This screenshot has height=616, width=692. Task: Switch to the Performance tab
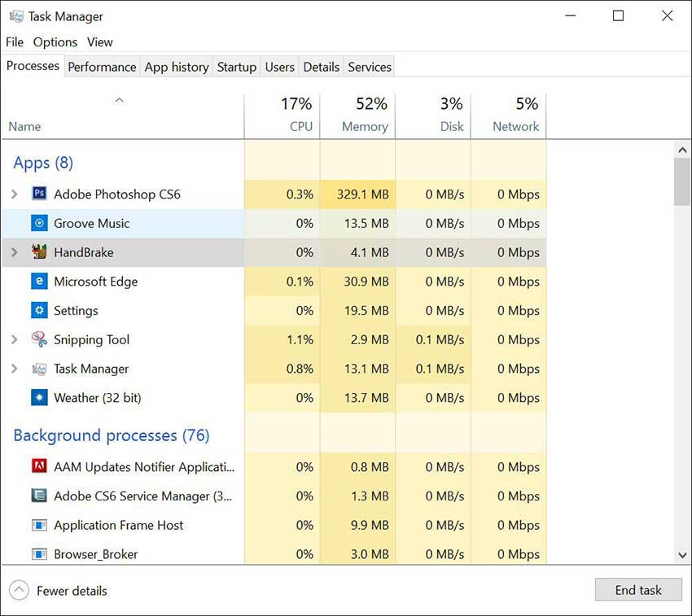tap(102, 67)
